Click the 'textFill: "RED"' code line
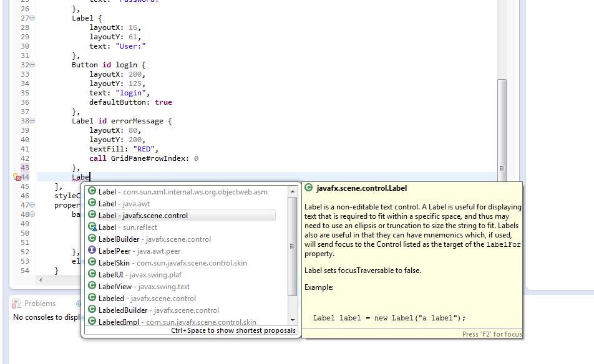This screenshot has width=594, height=364. (124, 149)
